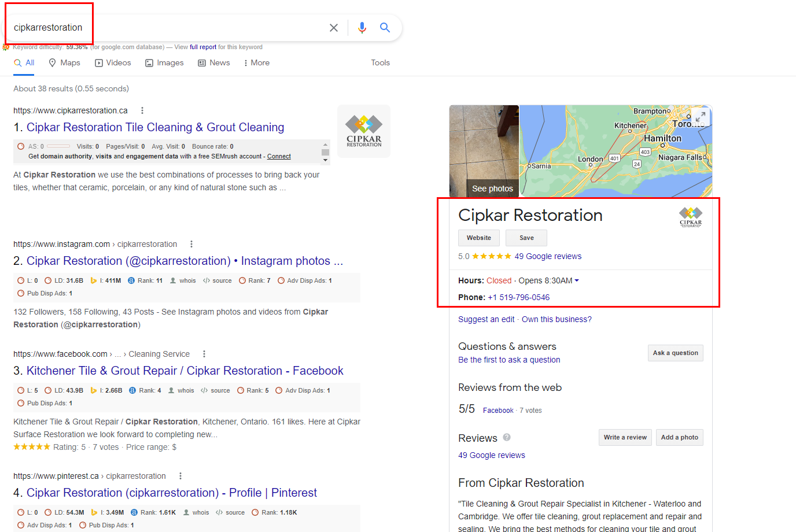Image resolution: width=796 pixels, height=532 pixels.
Task: Click Rank: 1.61K in the Pinterest row
Action: pos(153,513)
